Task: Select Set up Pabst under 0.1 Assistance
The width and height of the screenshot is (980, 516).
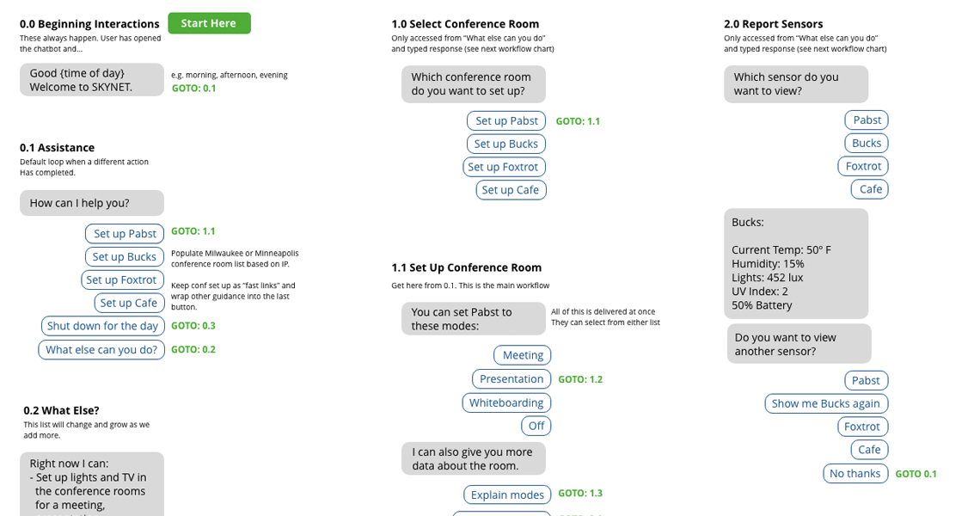Action: pyautogui.click(x=125, y=234)
